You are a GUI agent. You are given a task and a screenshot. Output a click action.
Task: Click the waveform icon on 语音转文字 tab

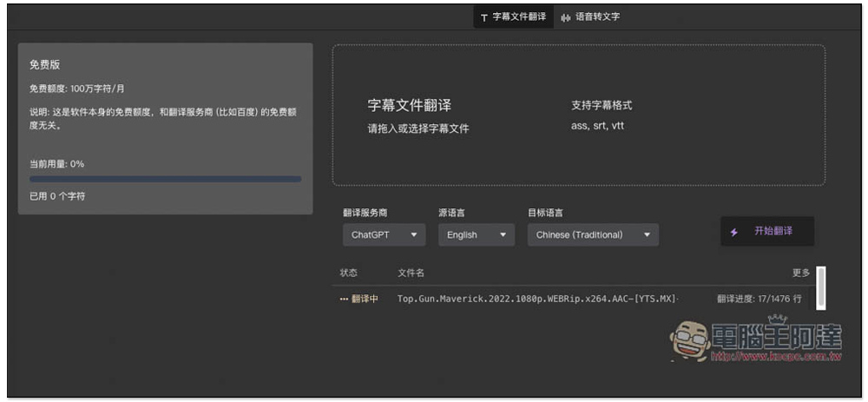(x=566, y=17)
